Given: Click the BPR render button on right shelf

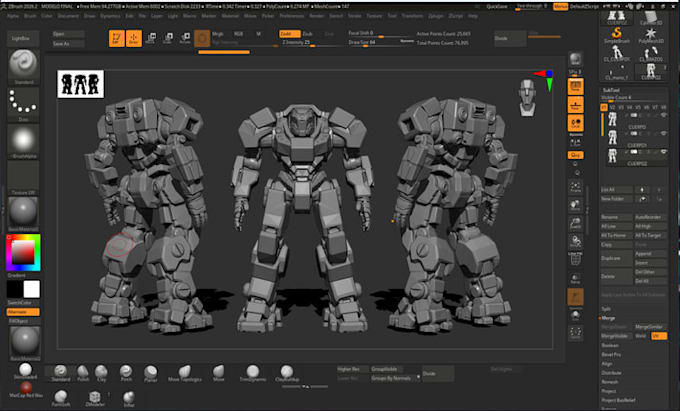Looking at the screenshot, I should 575,59.
